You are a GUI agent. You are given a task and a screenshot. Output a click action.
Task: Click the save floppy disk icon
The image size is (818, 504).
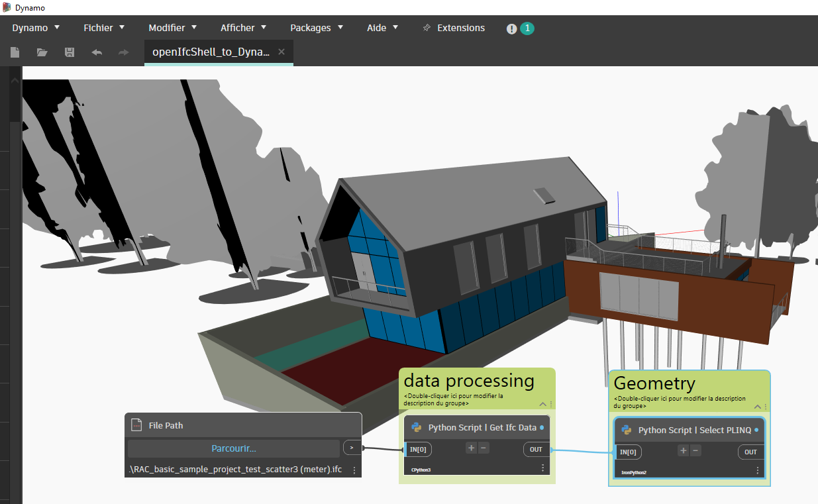(69, 52)
